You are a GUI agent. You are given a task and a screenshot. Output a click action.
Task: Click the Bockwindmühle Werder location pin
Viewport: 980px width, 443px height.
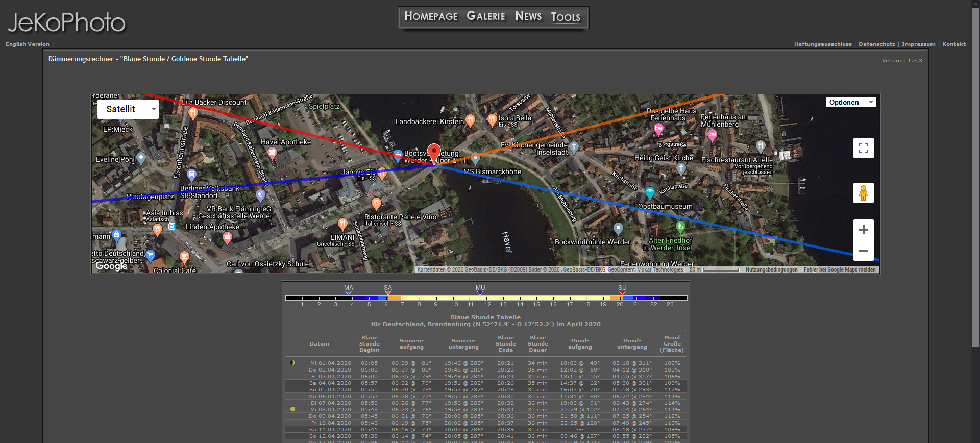point(618,229)
